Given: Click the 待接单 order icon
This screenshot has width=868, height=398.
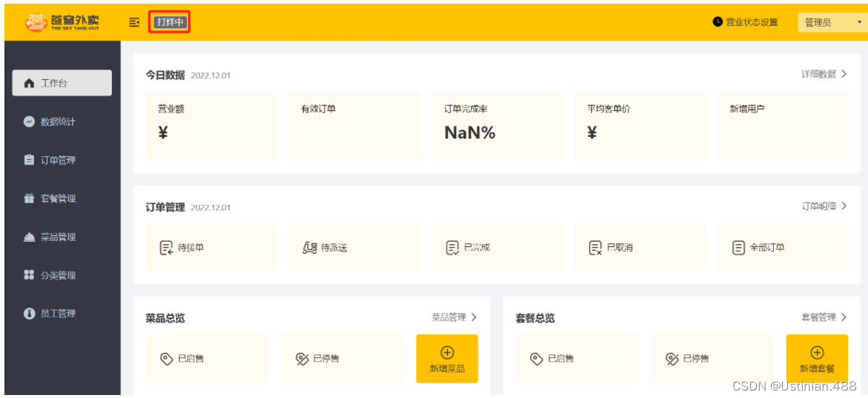Looking at the screenshot, I should pyautogui.click(x=166, y=248).
